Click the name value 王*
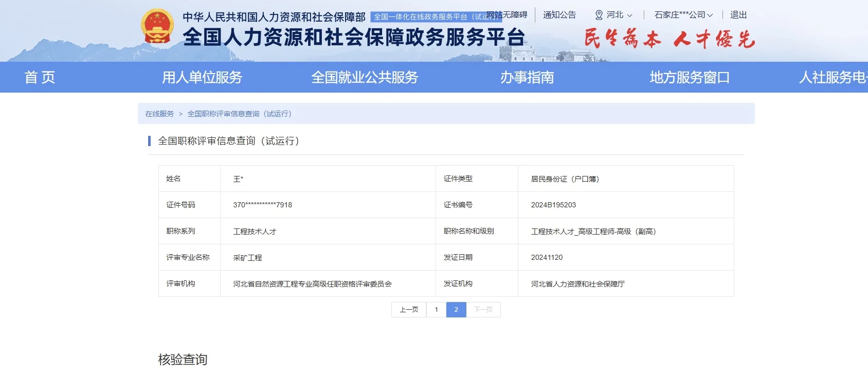Screen dimensions: 868x373 click(x=238, y=179)
